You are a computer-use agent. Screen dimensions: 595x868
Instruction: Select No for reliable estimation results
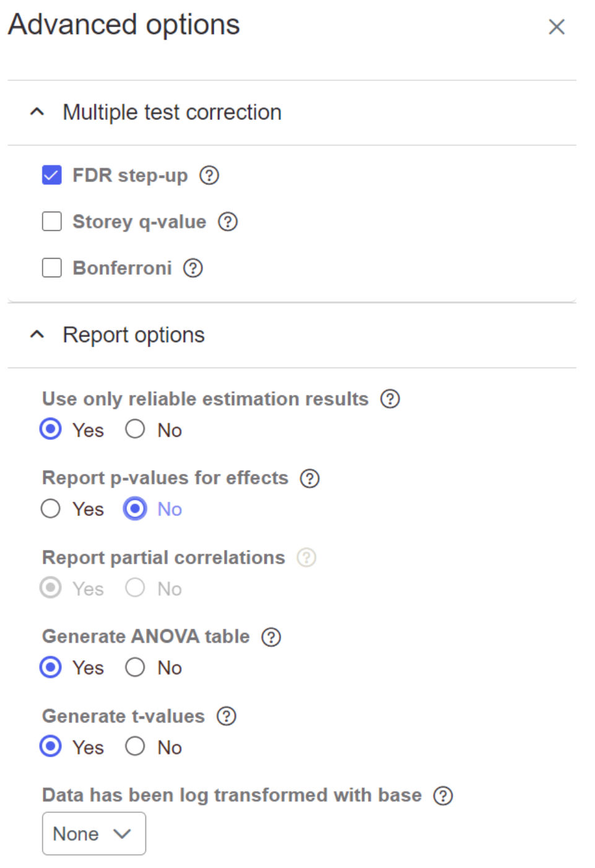click(135, 429)
